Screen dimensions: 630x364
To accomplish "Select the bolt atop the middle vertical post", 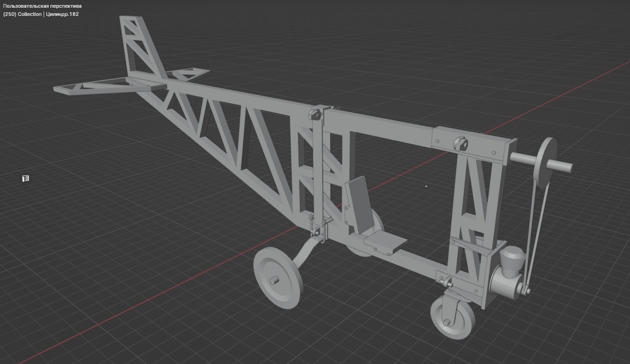I will [x=315, y=114].
